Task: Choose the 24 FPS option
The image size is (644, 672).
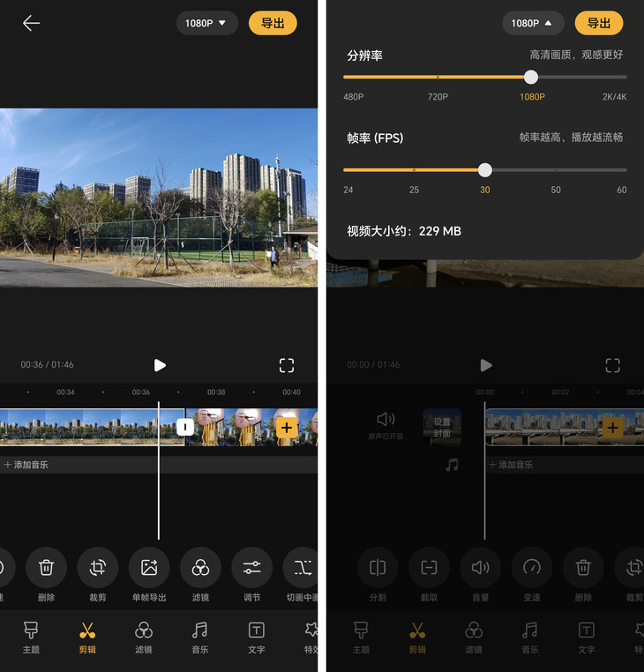Action: coord(348,190)
